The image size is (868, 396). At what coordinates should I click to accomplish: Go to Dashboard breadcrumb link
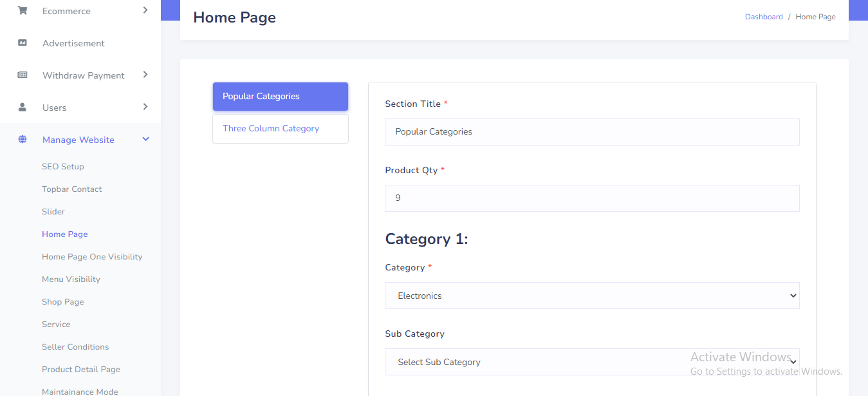764,17
